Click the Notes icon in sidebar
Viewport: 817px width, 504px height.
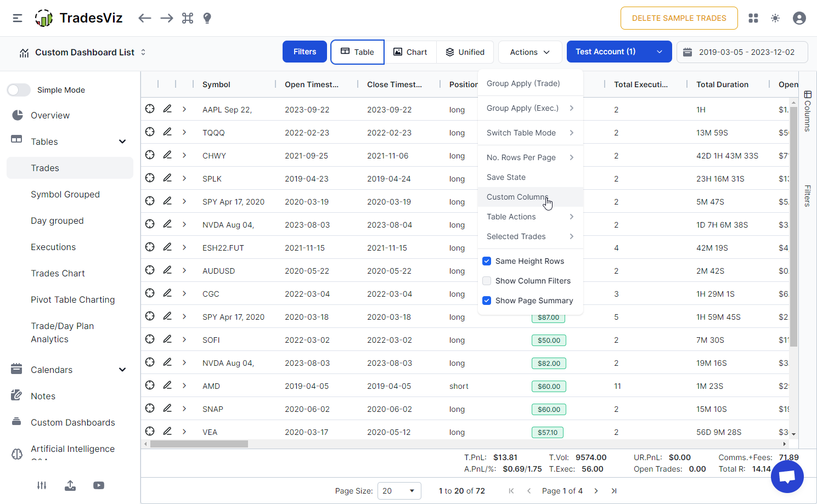pyautogui.click(x=16, y=395)
